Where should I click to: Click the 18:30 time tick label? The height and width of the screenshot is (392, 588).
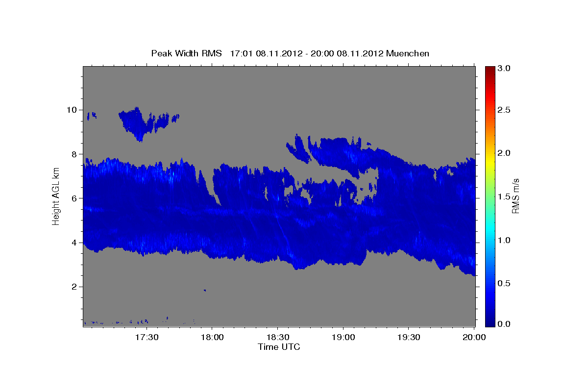[277, 337]
